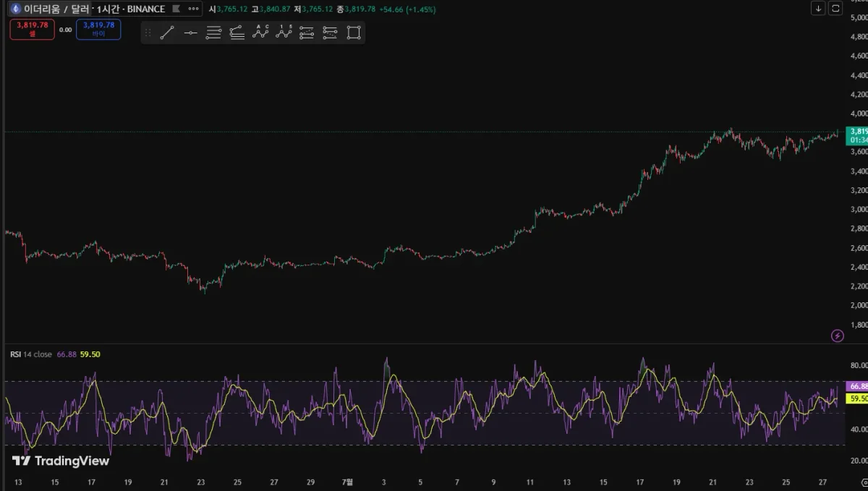Select the rectangle drawing tool
This screenshot has height=491, width=868.
[353, 33]
